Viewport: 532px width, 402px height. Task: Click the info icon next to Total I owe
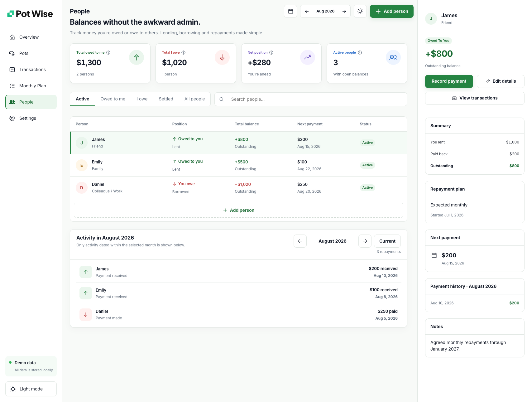click(184, 52)
